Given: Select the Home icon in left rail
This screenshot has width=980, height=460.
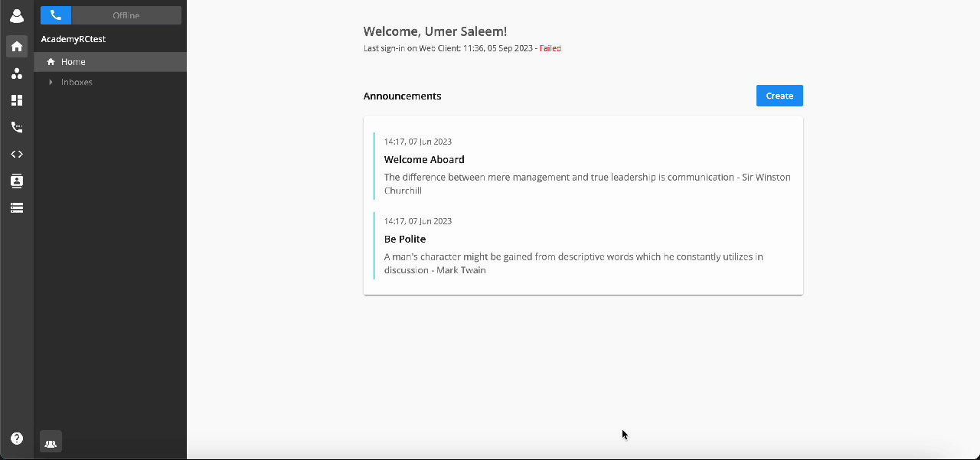Looking at the screenshot, I should 17,47.
